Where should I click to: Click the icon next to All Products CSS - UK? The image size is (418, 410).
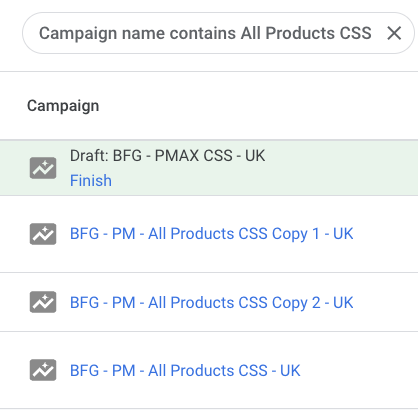tap(43, 370)
